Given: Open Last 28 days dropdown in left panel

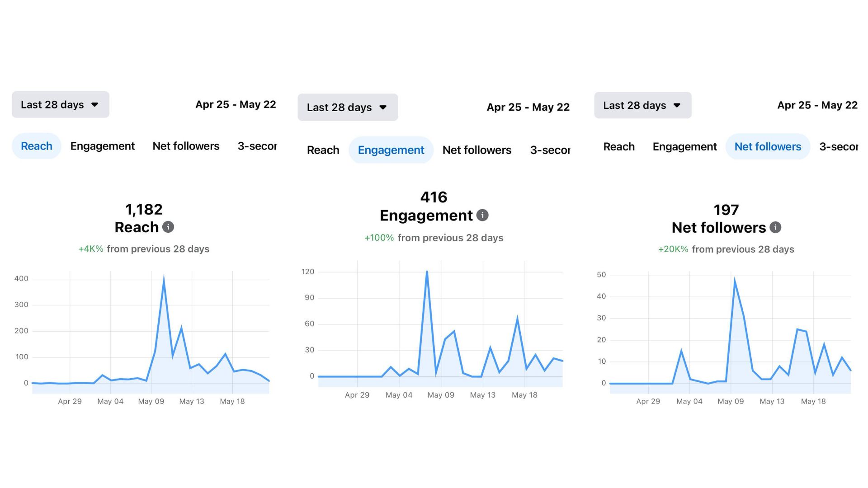Looking at the screenshot, I should click(60, 104).
